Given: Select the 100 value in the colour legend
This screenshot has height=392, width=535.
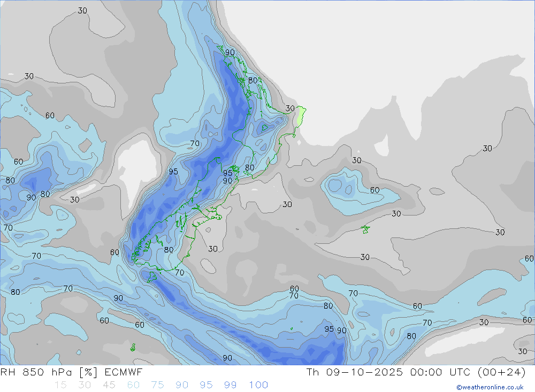Looking at the screenshot, I should point(258,385).
